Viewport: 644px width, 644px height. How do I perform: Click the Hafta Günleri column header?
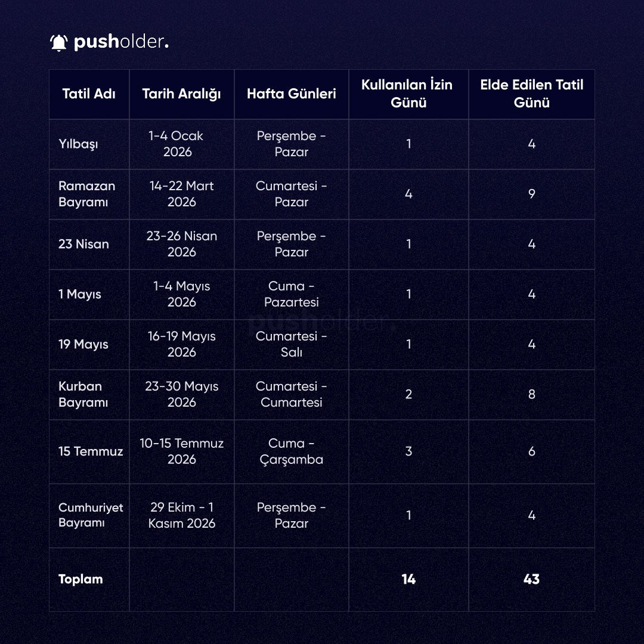coord(291,94)
